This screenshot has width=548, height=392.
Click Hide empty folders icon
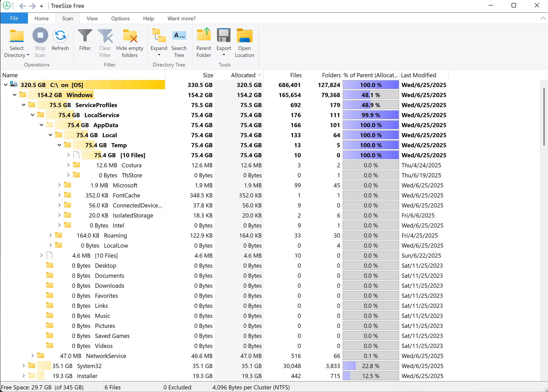(130, 36)
